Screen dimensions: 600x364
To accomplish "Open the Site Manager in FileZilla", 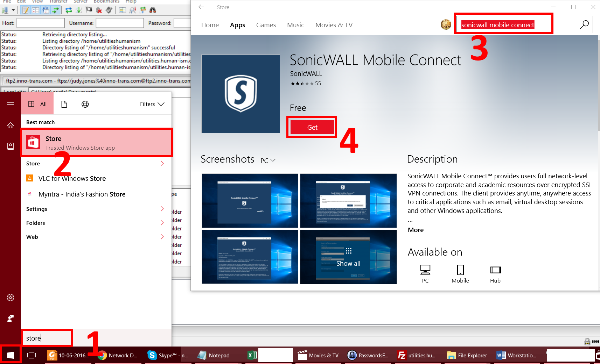I will (x=6, y=10).
